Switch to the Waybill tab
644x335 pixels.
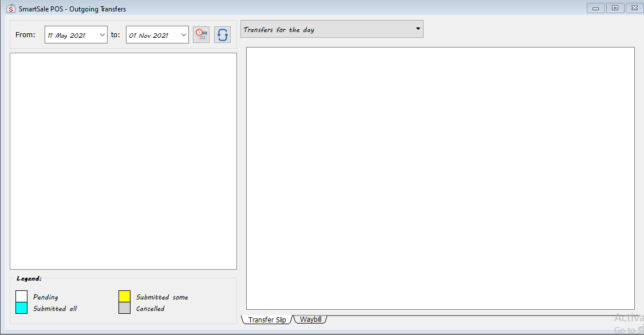point(310,320)
